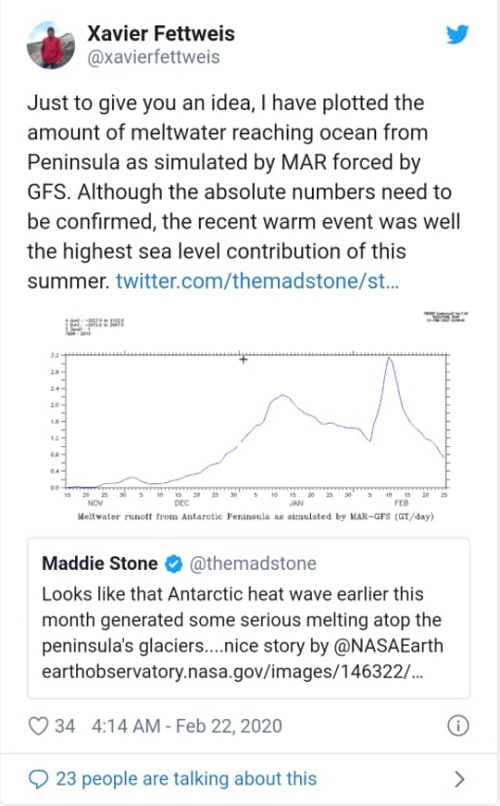The height and width of the screenshot is (806, 500).
Task: Click the 4:14 AM - Feb 22, 2020 timestamp
Action: [187, 726]
